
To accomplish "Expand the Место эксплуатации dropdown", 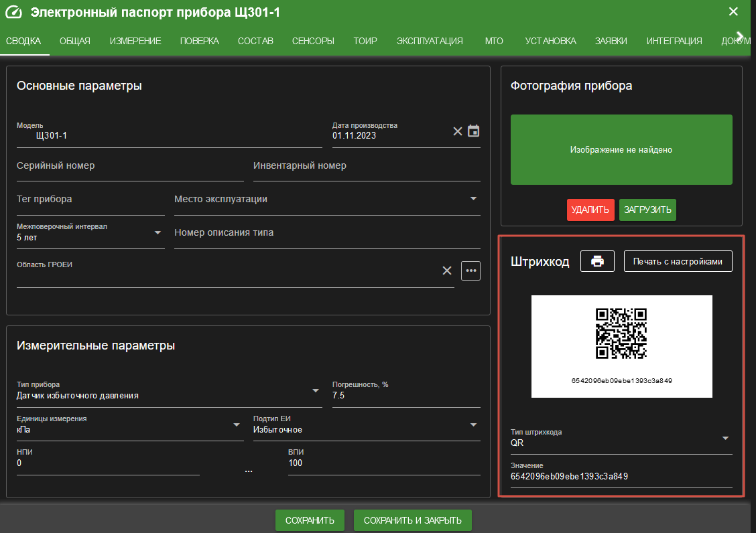I will (473, 199).
